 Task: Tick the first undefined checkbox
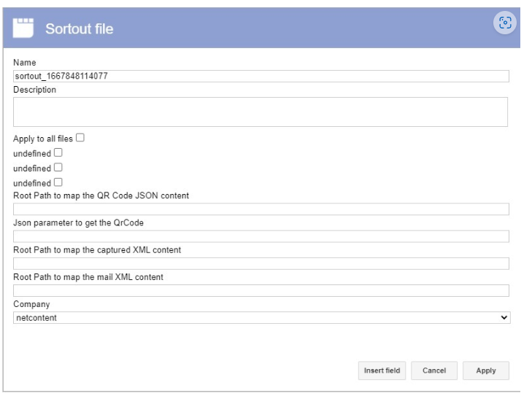(58, 152)
